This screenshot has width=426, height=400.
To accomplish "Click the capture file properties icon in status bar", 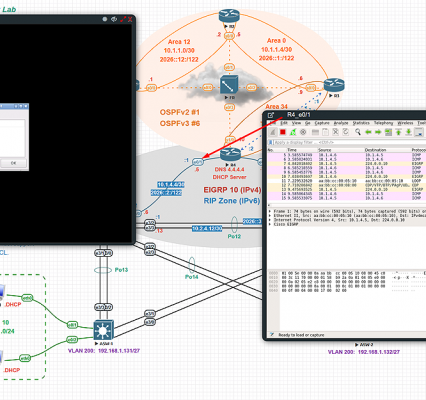I will click(272, 335).
